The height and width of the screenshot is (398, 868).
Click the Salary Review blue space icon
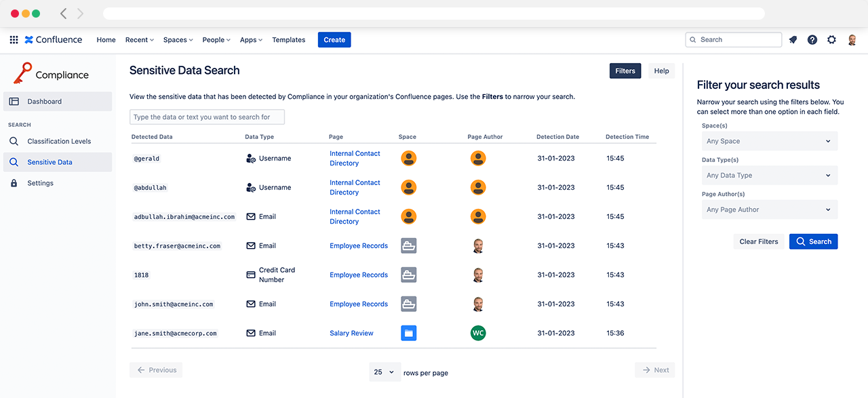coord(408,333)
